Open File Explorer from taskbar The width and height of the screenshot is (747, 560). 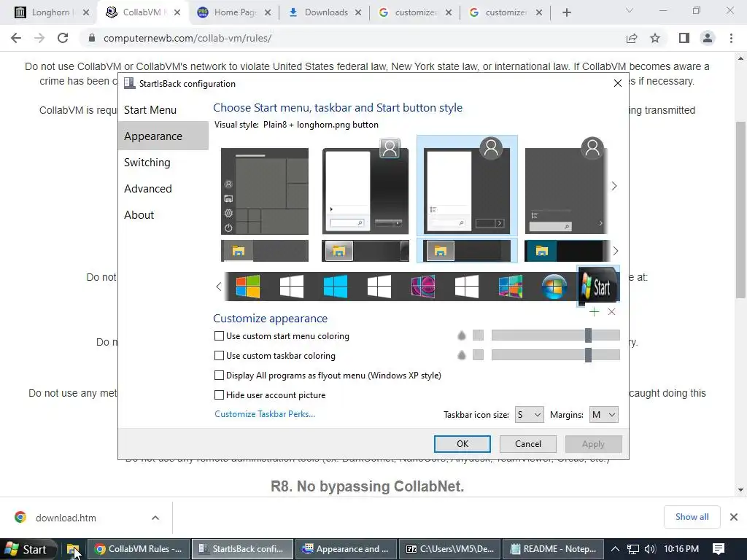click(73, 549)
